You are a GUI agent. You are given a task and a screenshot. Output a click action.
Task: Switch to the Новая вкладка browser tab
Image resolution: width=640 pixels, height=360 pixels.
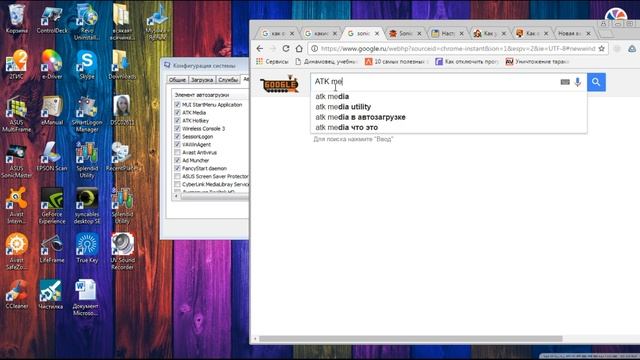[573, 33]
